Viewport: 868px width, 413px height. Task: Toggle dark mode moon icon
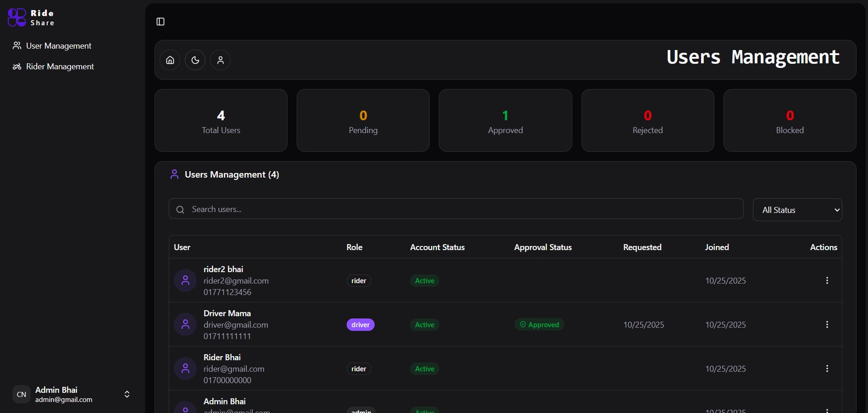[195, 60]
